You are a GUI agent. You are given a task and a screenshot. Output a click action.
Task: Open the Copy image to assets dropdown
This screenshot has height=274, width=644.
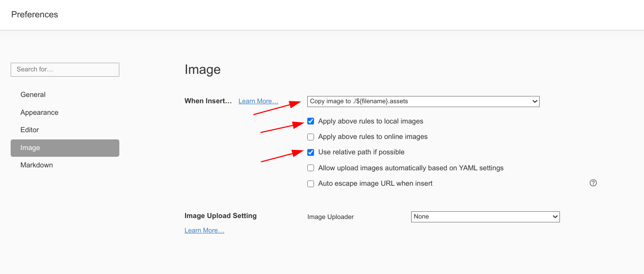point(423,101)
